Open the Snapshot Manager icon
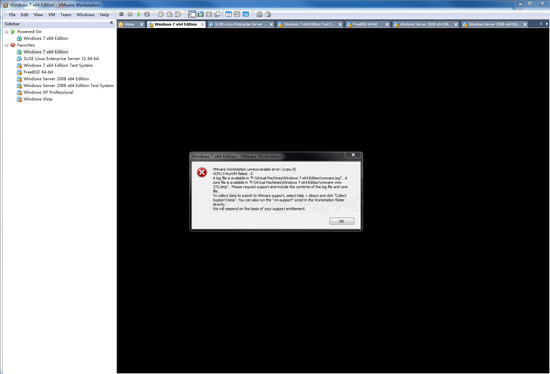This screenshot has height=374, width=550. tap(178, 14)
